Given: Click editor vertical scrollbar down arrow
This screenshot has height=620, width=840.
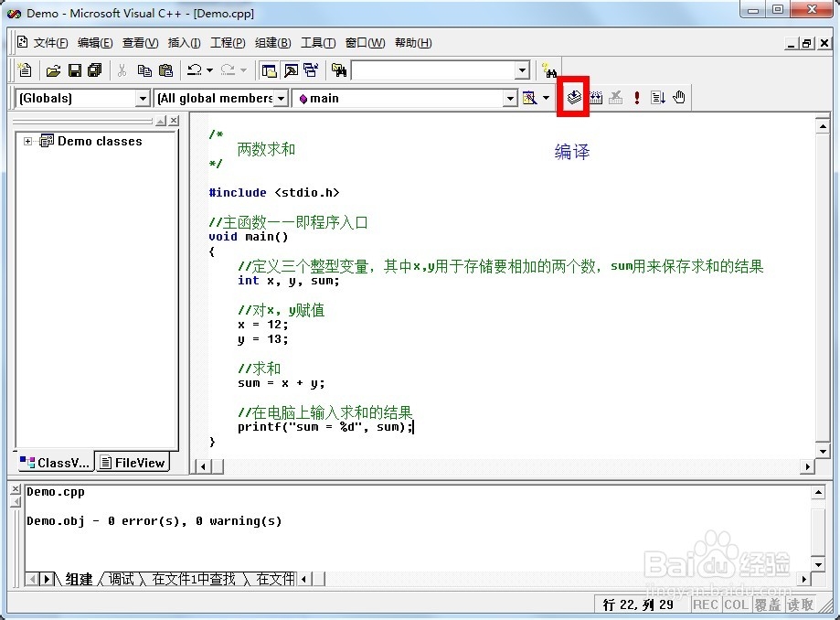Looking at the screenshot, I should point(823,451).
